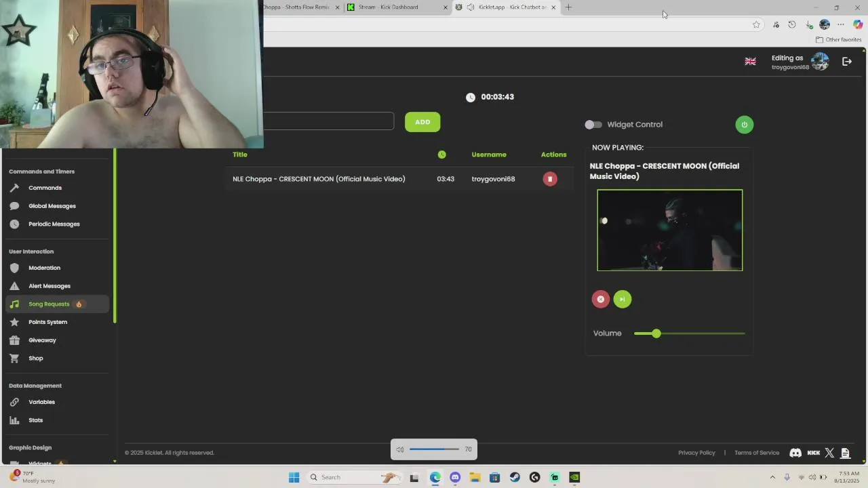
Task: Open Points System page
Action: (47, 322)
